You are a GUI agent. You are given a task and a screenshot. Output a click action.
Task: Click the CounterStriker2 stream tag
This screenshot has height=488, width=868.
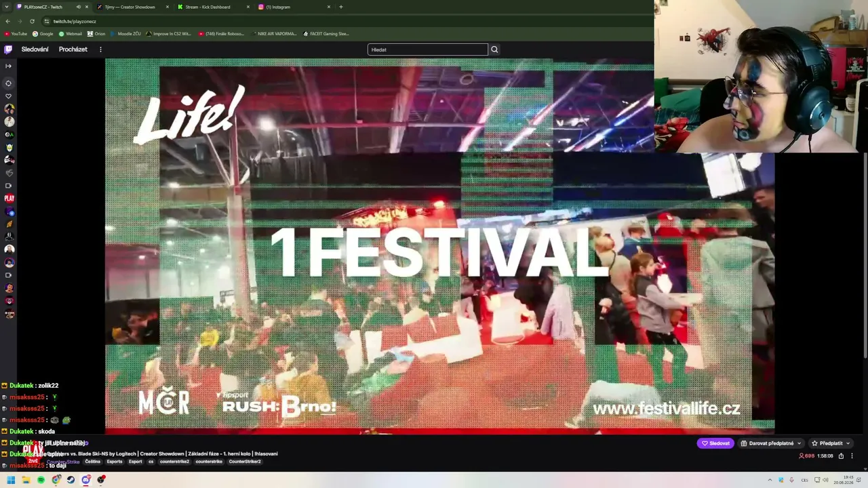click(x=245, y=462)
